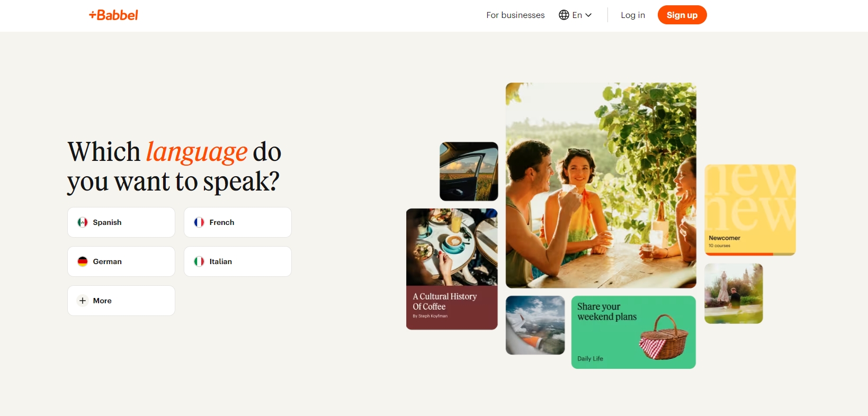Open the For businesses link
This screenshot has width=868, height=416.
pyautogui.click(x=515, y=15)
